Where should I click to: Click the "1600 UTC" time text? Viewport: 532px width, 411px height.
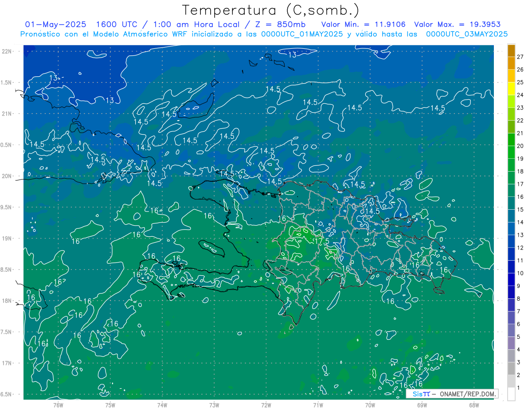pos(117,24)
